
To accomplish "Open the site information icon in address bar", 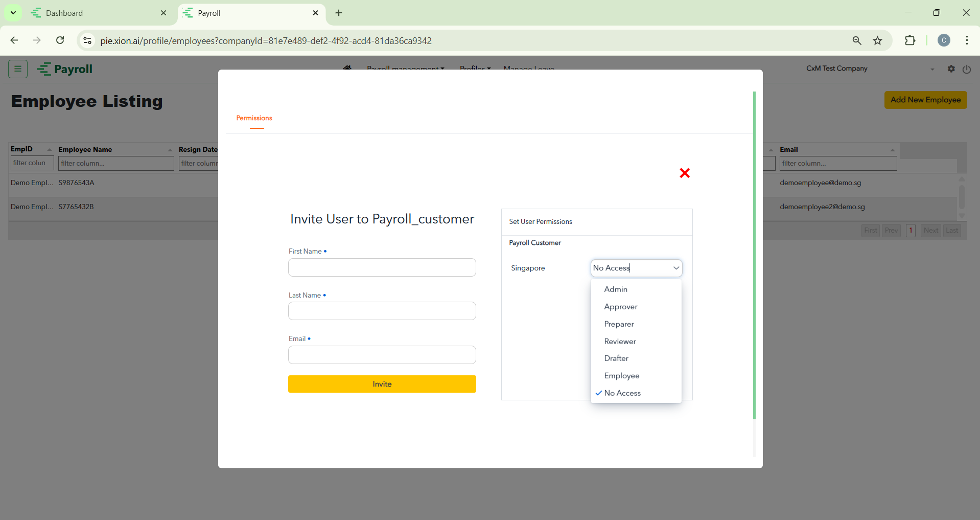I will pyautogui.click(x=87, y=40).
